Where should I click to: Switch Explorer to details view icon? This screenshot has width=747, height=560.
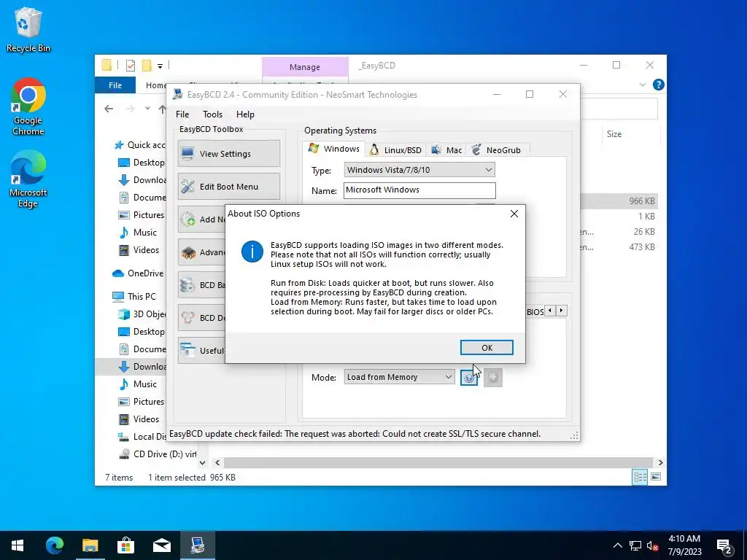pos(639,477)
